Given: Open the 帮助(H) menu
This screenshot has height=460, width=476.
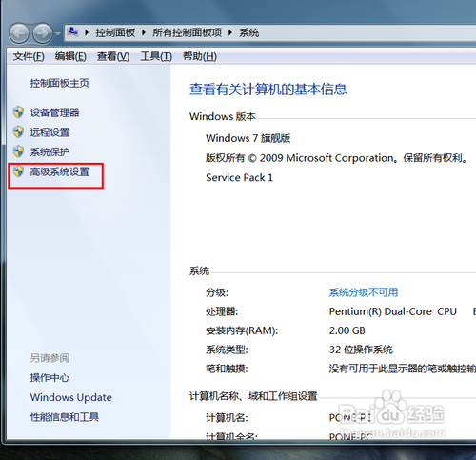Looking at the screenshot, I should pyautogui.click(x=200, y=56).
